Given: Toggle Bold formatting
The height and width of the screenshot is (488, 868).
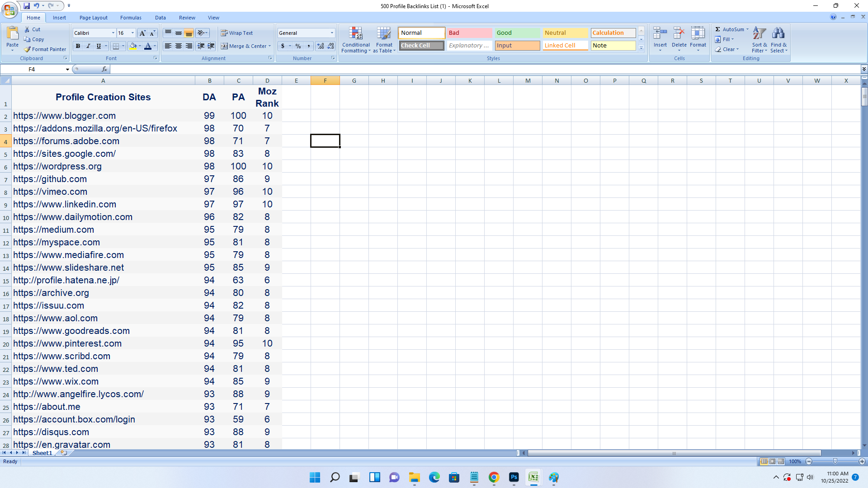Looking at the screenshot, I should [78, 46].
